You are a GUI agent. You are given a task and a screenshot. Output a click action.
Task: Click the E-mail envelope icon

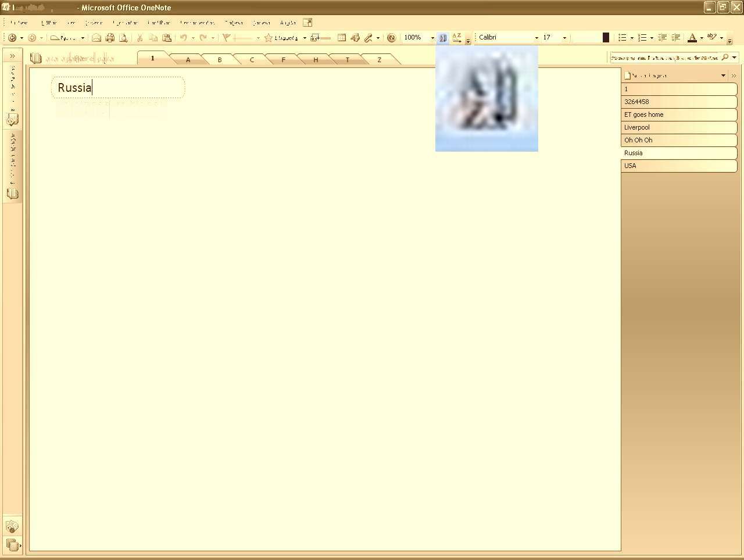96,38
